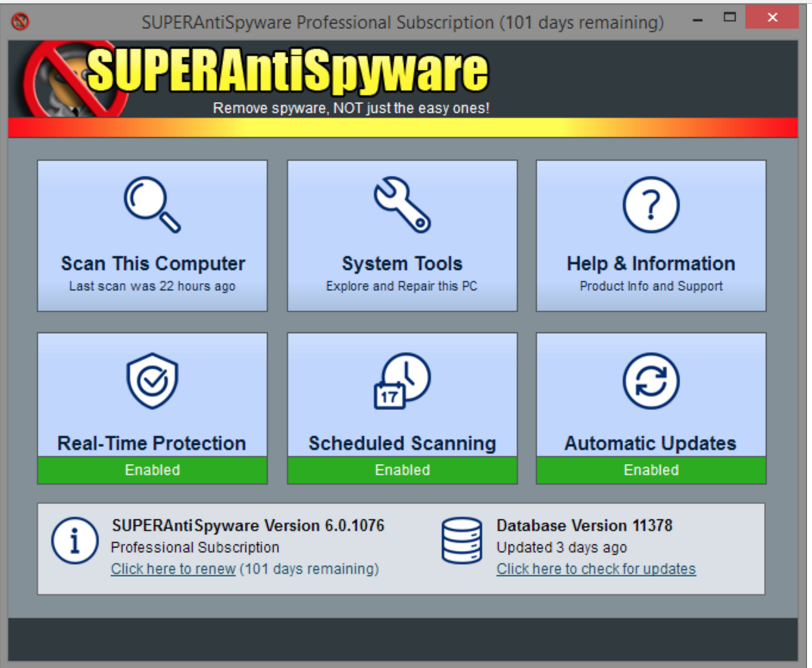Viewport: 812px width, 668px height.
Task: Toggle Scheduled Scanning Enabled status bar
Action: pos(402,470)
